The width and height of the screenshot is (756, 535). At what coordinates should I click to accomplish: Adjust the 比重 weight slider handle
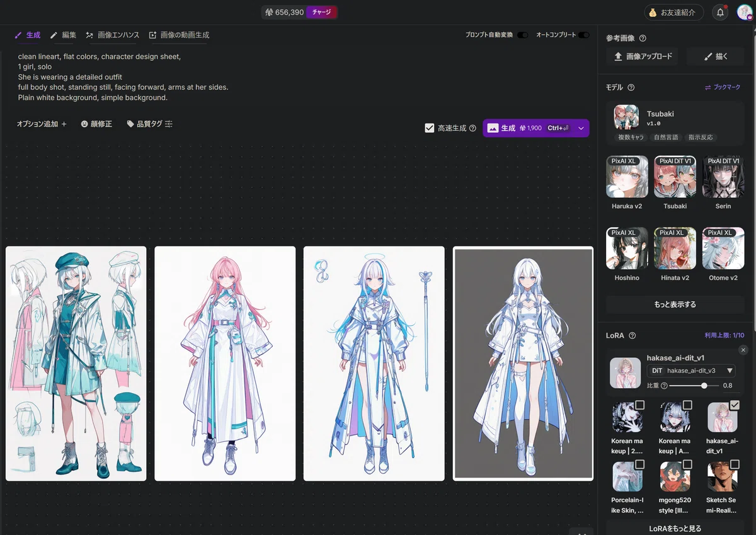704,386
